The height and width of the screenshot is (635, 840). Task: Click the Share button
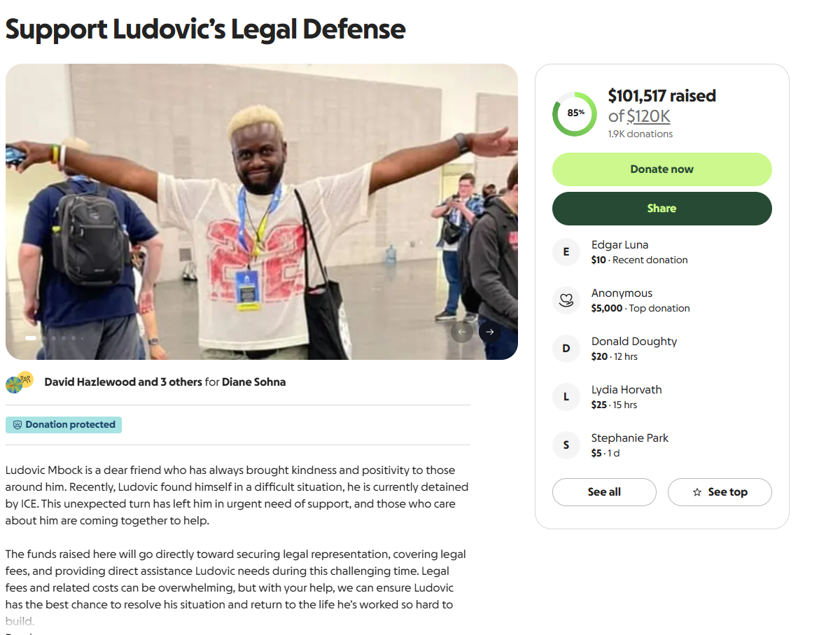point(662,209)
